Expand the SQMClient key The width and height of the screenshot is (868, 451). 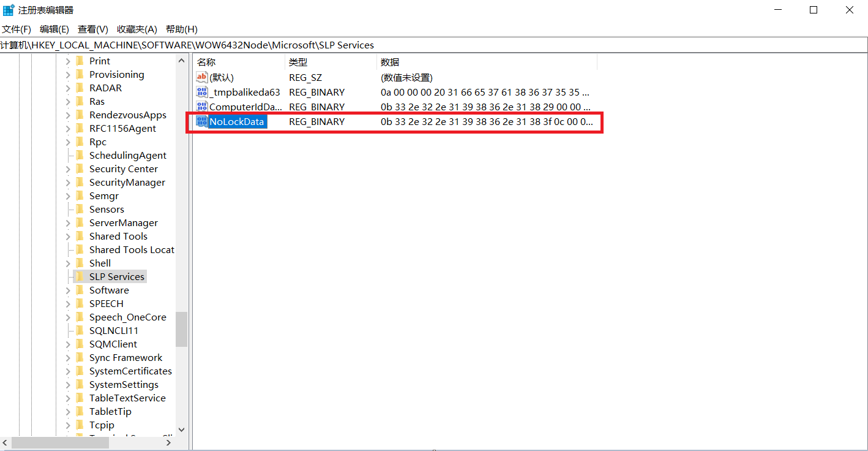tap(68, 344)
